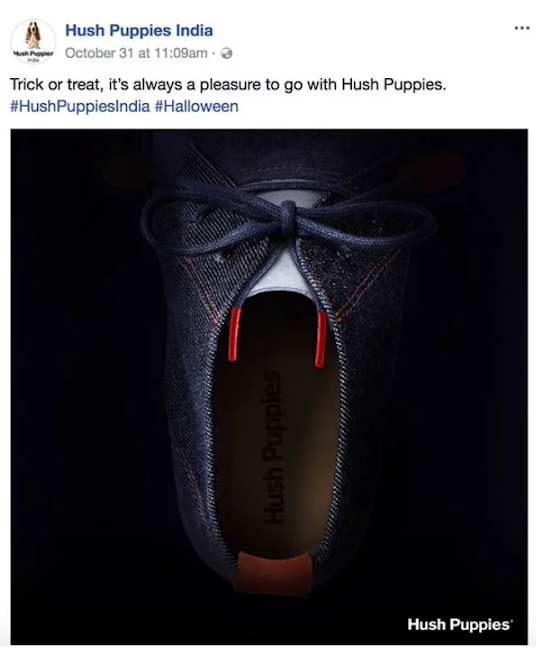
Task: Click the white Hush Puppies logo watermark
Action: [459, 625]
